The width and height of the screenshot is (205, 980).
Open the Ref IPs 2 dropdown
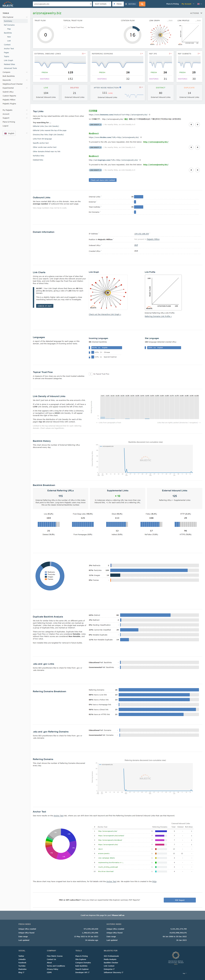(170, 54)
